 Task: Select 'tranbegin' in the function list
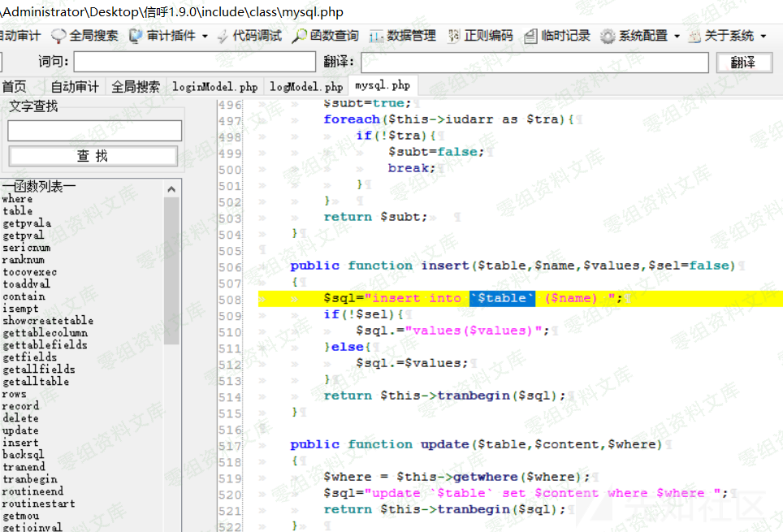pos(29,479)
